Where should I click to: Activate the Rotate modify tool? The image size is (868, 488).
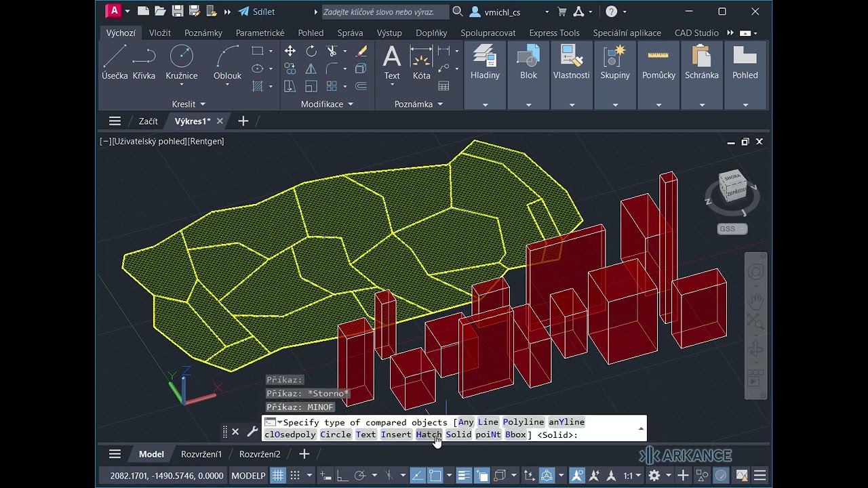coord(311,51)
